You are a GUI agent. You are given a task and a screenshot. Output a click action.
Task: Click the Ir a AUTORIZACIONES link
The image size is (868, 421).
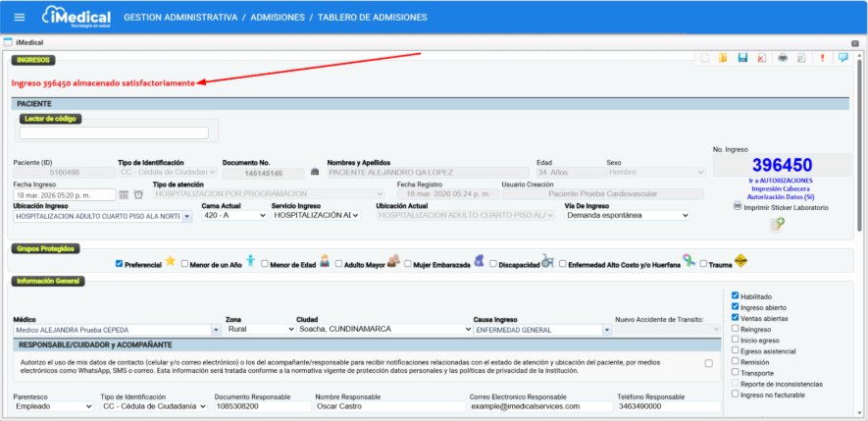coord(782,181)
